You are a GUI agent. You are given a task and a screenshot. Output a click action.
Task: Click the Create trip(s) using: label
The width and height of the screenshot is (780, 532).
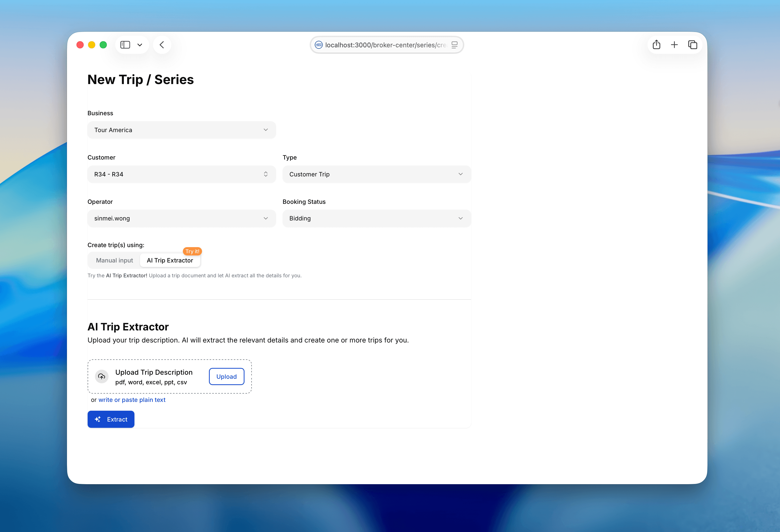116,245
